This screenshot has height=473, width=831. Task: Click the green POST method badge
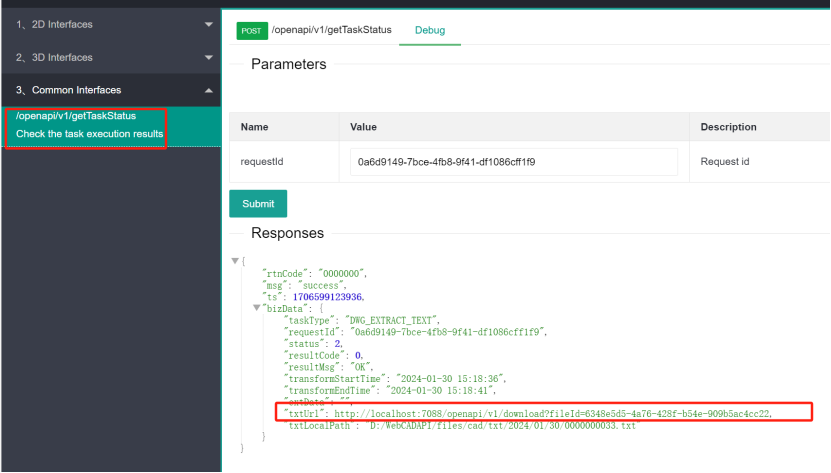click(x=252, y=31)
